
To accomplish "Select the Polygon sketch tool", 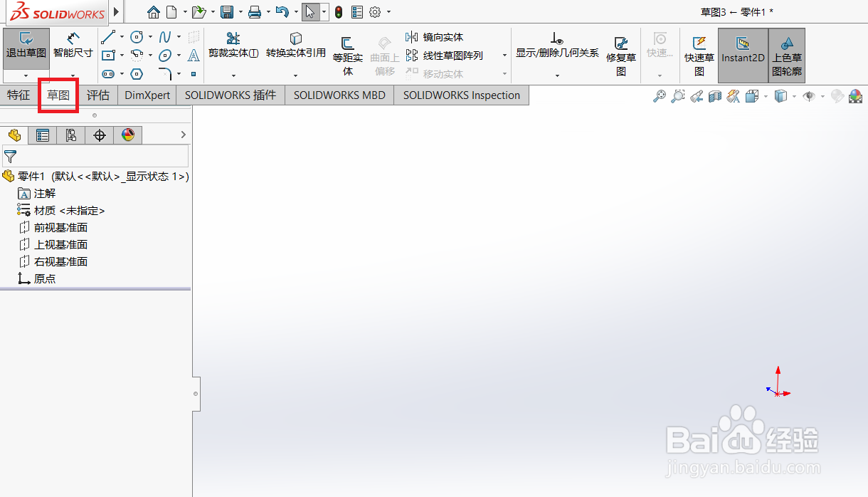I will point(137,73).
